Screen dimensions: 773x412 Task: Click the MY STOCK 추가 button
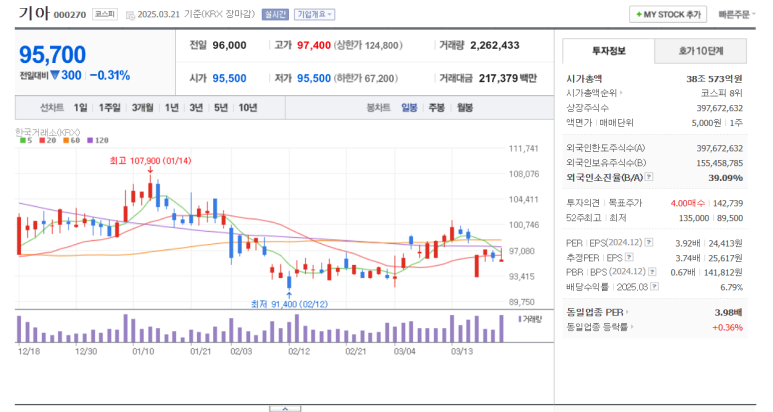[668, 14]
